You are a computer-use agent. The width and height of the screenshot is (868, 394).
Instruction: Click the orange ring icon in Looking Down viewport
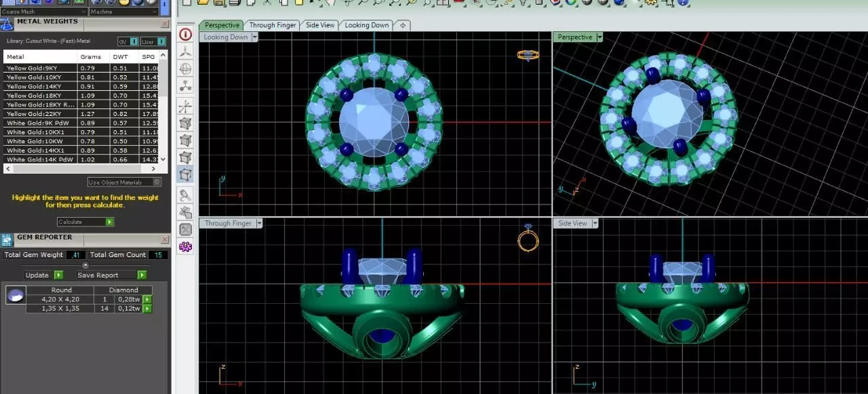click(x=528, y=56)
